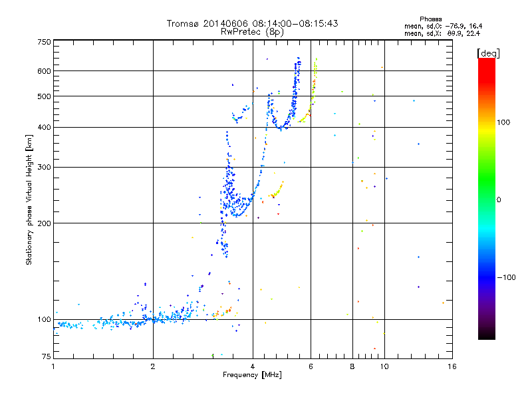Select the 'mean, sd,X: 89.9, 22.4' line
This screenshot has width=532, height=399.
pyautogui.click(x=442, y=33)
